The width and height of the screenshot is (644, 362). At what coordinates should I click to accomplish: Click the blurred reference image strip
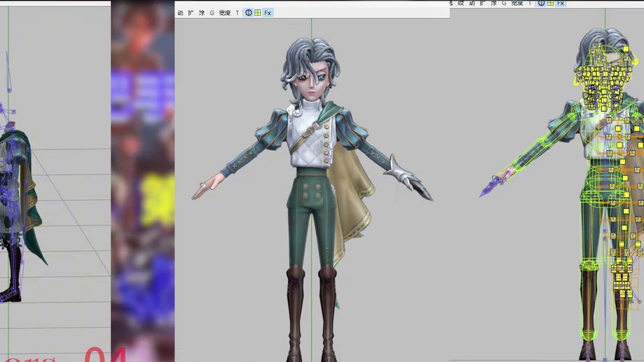(x=142, y=181)
